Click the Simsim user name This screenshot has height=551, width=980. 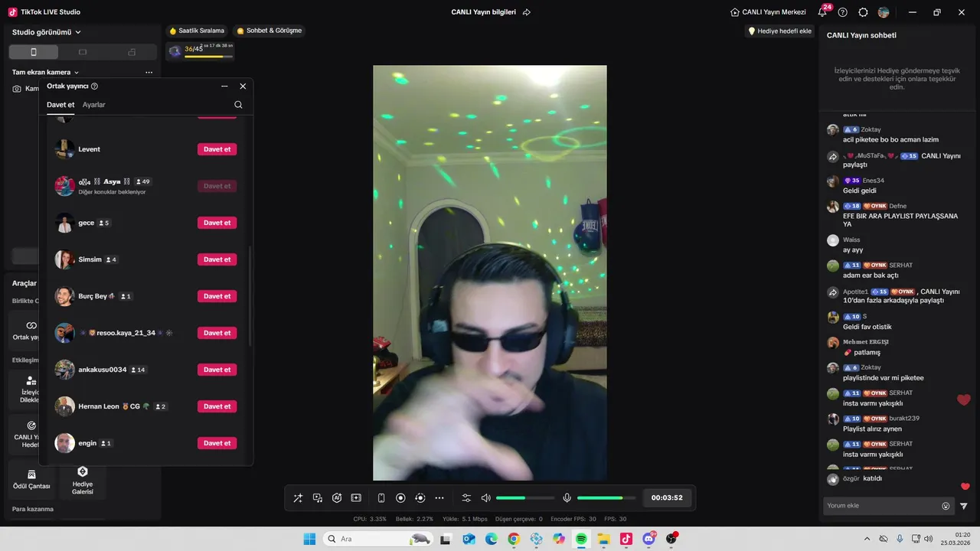click(x=90, y=259)
